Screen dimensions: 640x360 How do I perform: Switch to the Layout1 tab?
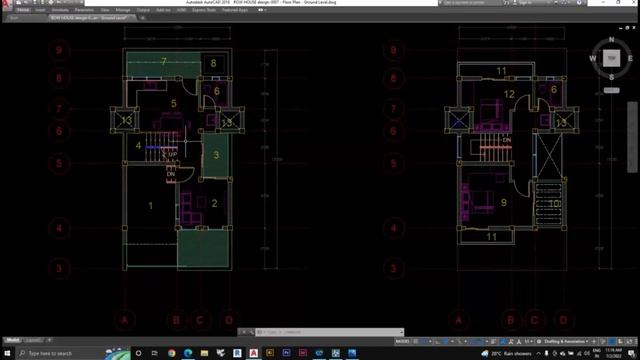click(33, 340)
